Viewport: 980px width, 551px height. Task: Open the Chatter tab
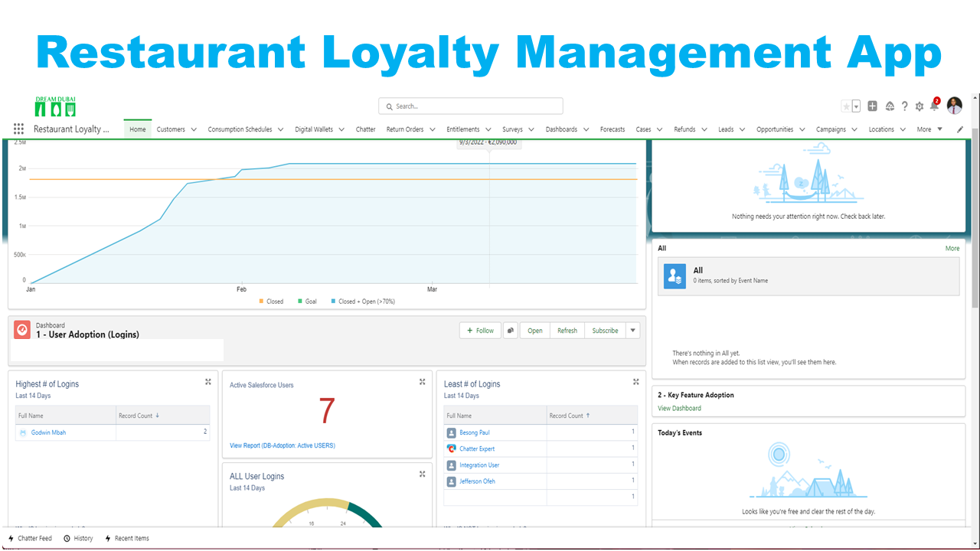(x=365, y=129)
